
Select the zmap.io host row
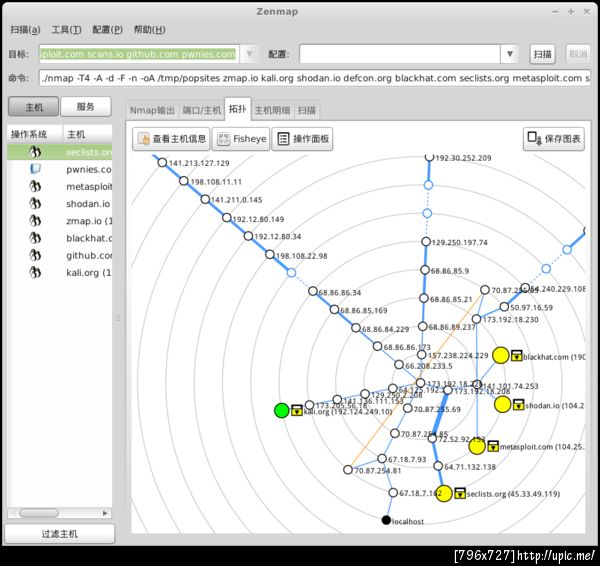(60, 221)
